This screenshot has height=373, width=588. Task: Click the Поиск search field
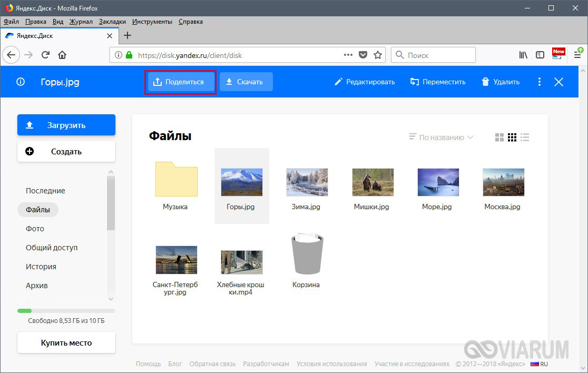click(434, 55)
